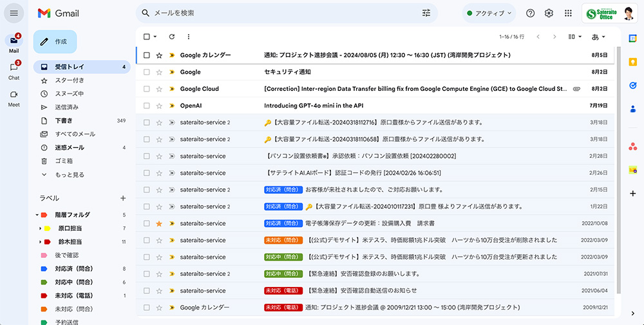Open the support help icon
644x325 pixels.
[530, 13]
